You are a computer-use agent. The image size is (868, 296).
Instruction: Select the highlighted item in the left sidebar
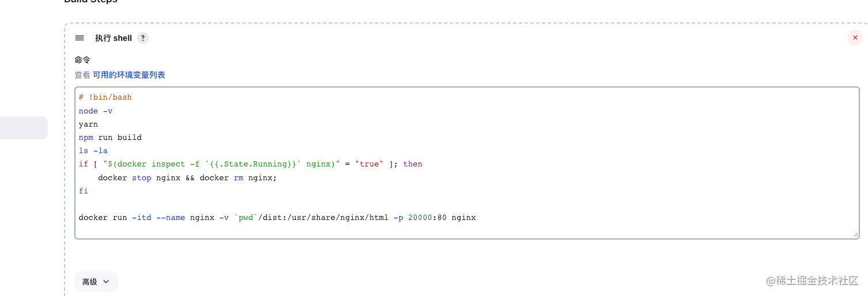(x=23, y=128)
